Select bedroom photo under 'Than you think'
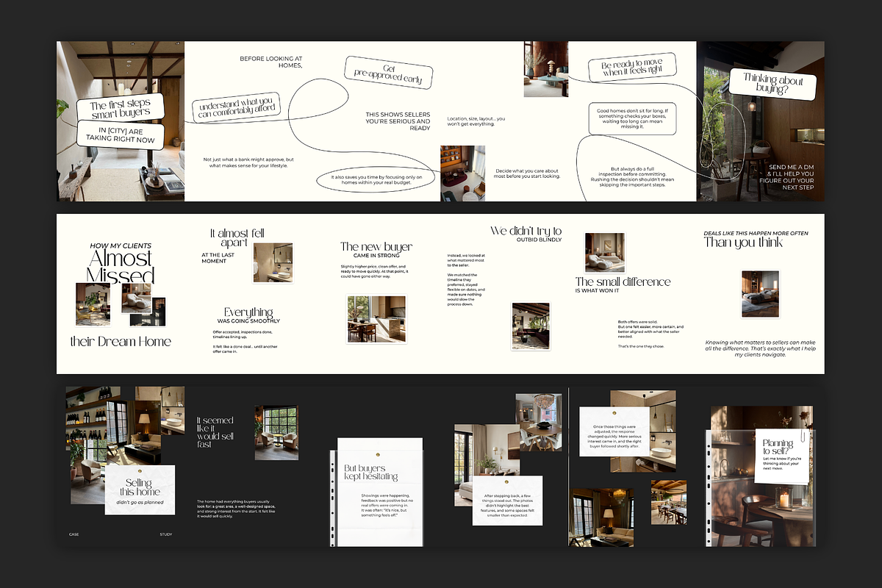The image size is (882, 588). tap(760, 293)
